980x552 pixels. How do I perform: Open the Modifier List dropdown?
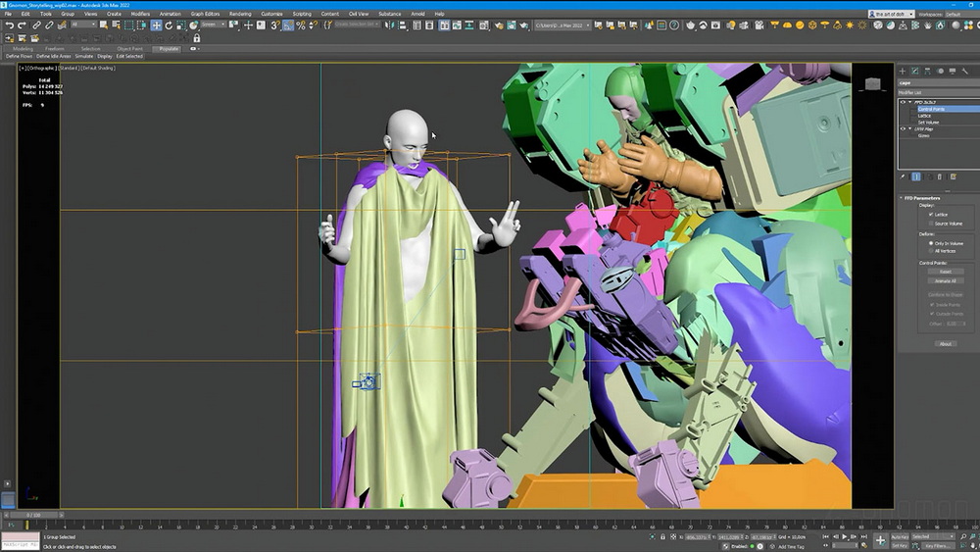tap(939, 92)
